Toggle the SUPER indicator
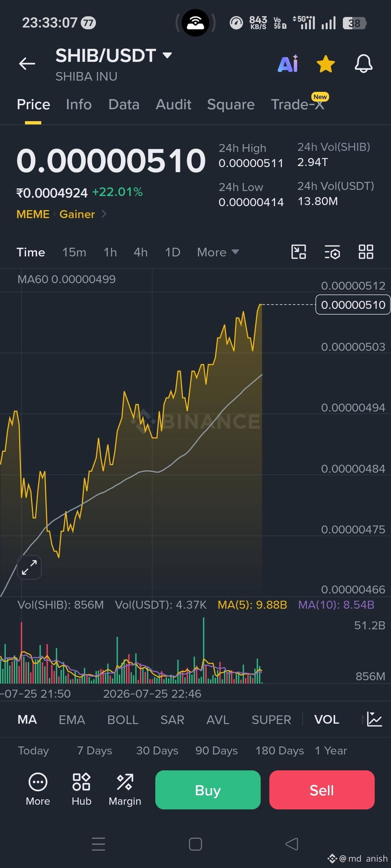This screenshot has width=391, height=868. [x=271, y=720]
